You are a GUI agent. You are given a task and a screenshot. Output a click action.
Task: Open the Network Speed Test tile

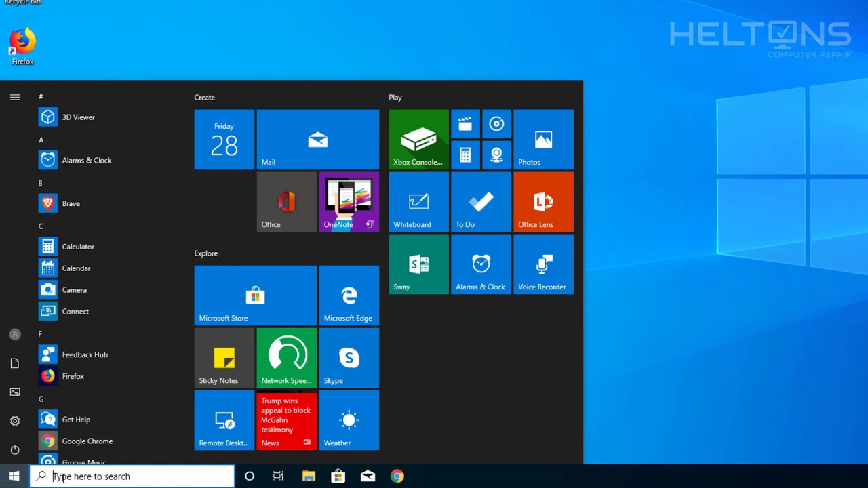coord(287,358)
